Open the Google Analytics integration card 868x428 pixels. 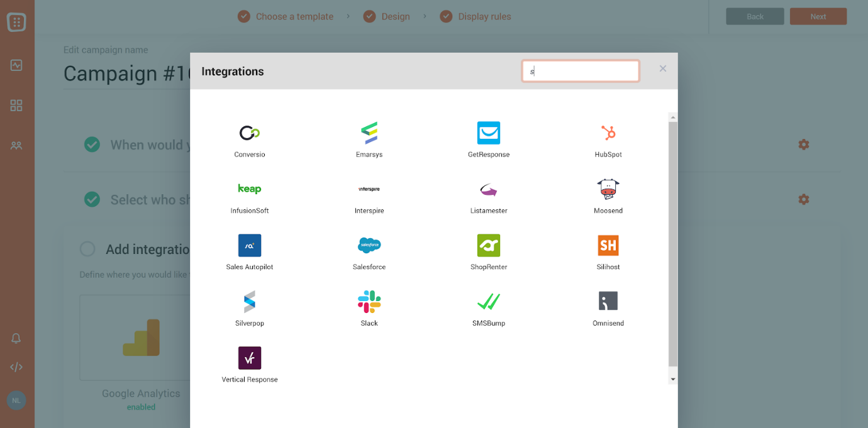click(x=141, y=338)
